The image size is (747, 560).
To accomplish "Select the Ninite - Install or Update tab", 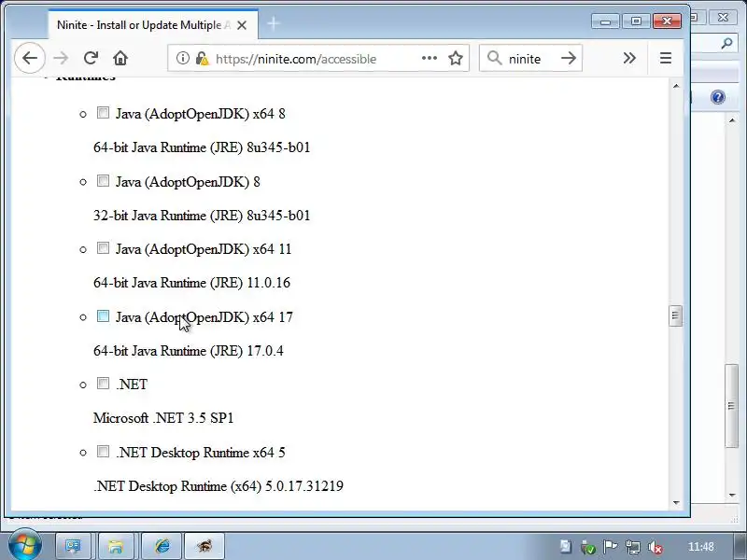I will pyautogui.click(x=153, y=25).
